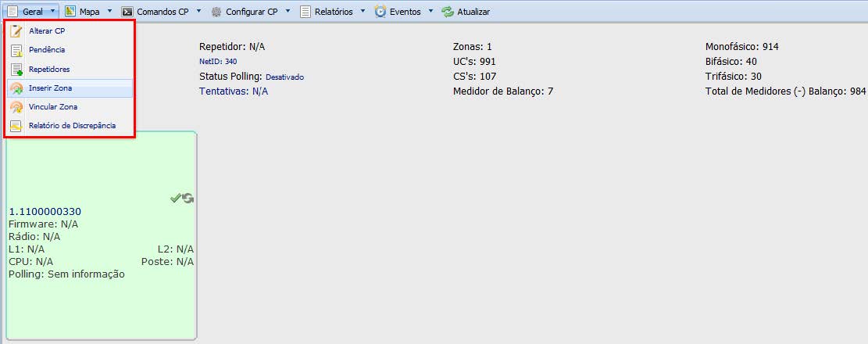Open zone 1.1100000330 link

(x=45, y=211)
